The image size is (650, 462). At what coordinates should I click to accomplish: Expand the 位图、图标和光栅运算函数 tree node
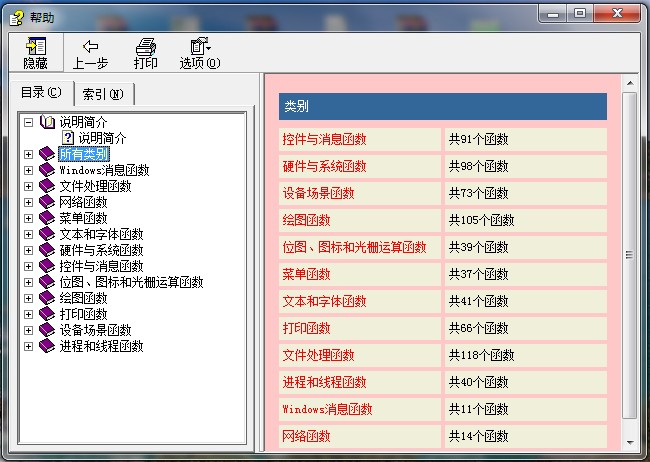[28, 282]
